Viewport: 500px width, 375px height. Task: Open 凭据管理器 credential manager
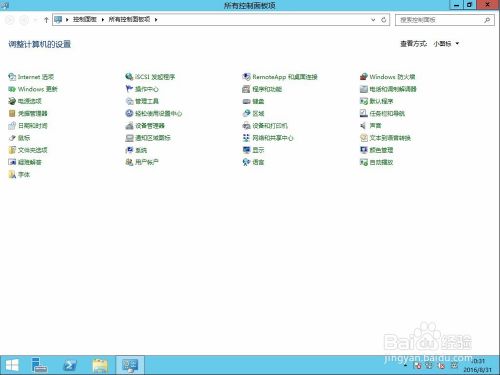(x=28, y=113)
